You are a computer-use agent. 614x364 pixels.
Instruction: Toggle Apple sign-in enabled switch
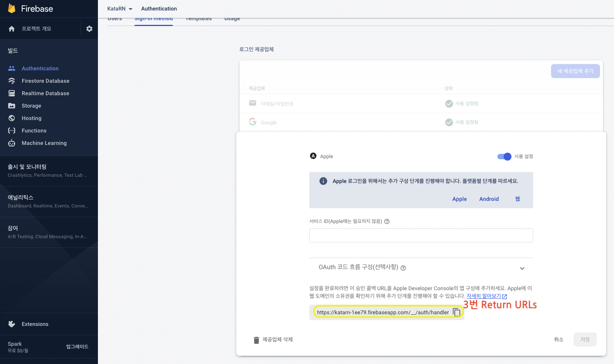(504, 156)
